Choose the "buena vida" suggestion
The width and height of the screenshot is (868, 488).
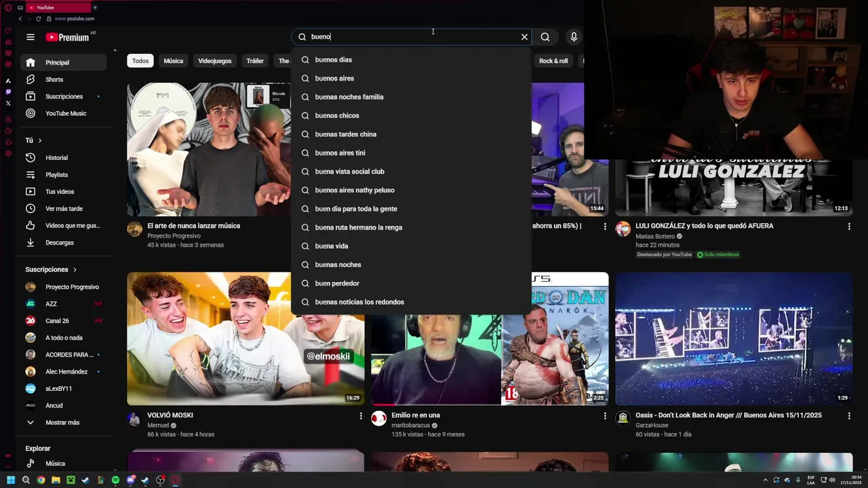411,246
